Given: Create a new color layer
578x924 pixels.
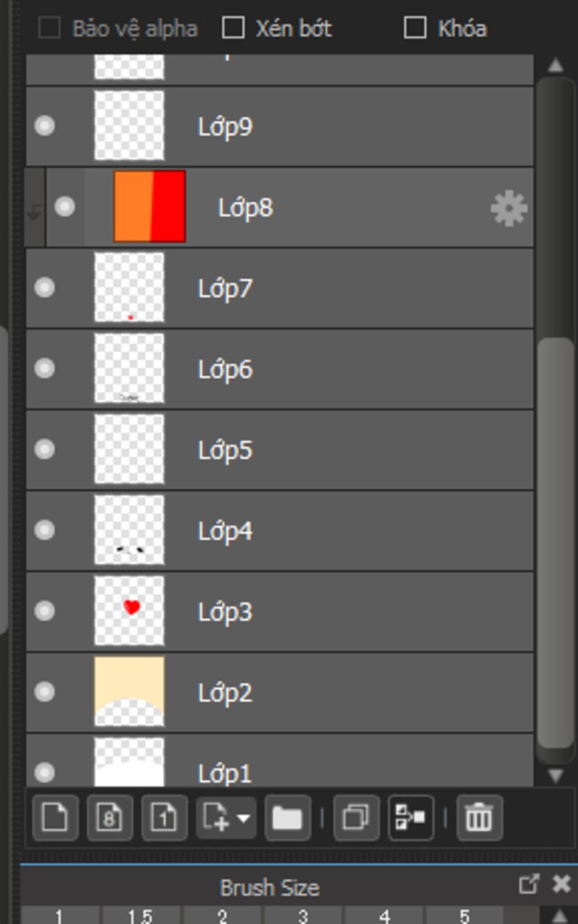Looking at the screenshot, I should (55, 817).
